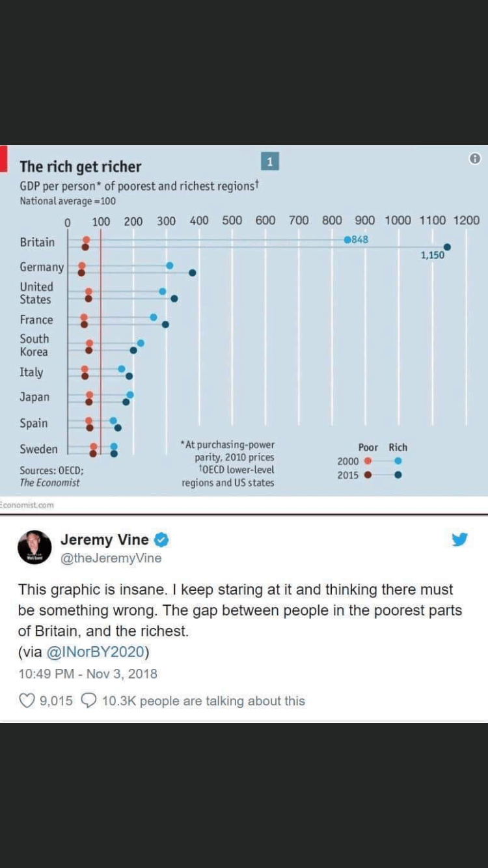
Task: Click the blue verified badge
Action: 162,539
